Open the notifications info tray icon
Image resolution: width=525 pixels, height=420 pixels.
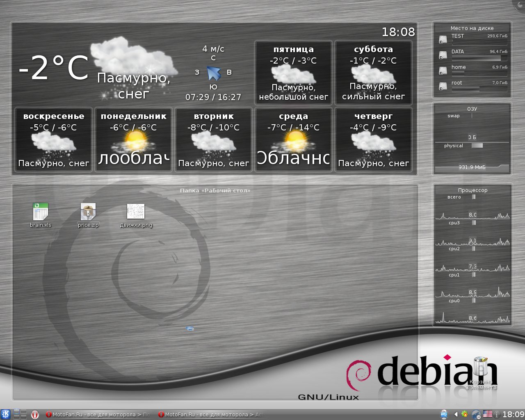coord(497,414)
